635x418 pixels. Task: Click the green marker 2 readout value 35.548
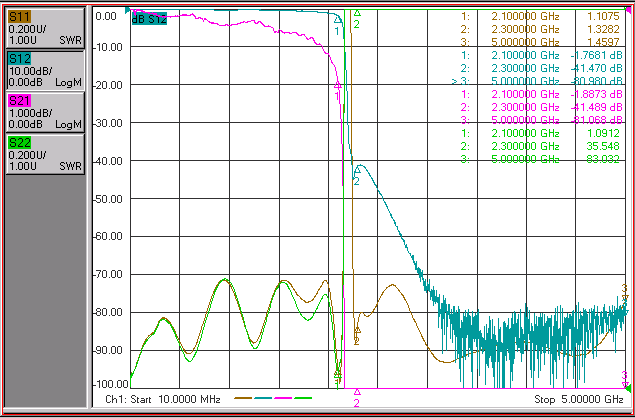pyautogui.click(x=605, y=146)
